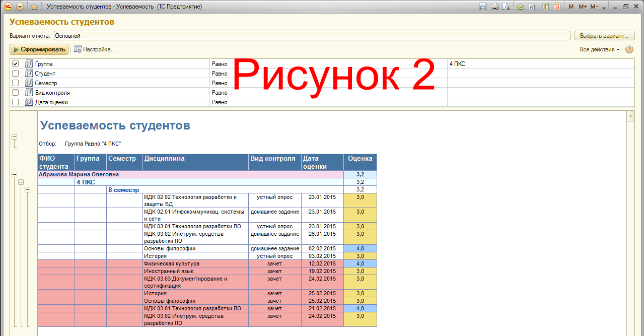Click the Print icon

pos(494,7)
